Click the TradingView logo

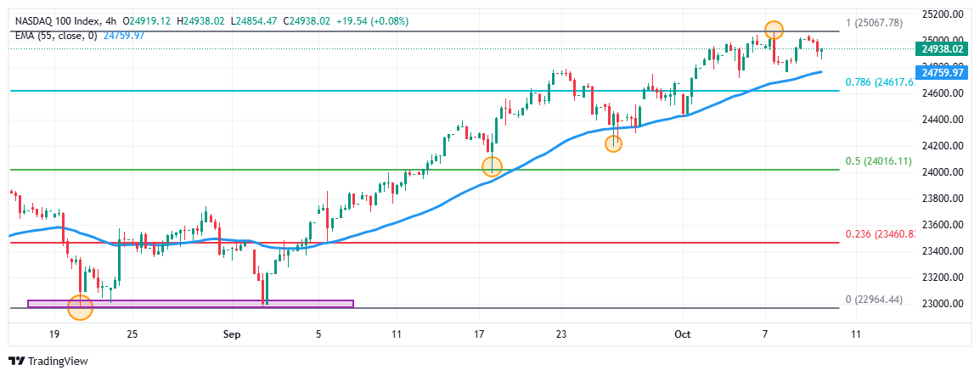click(48, 361)
